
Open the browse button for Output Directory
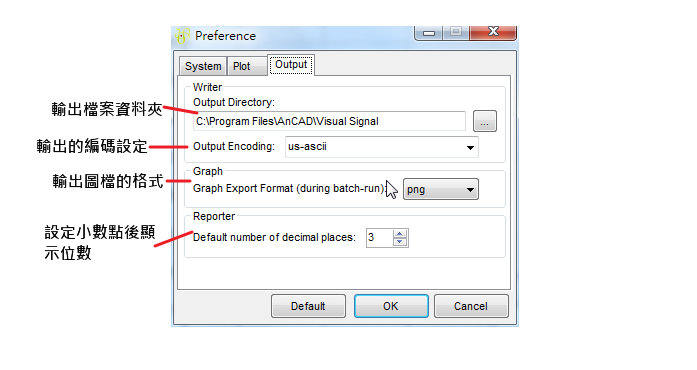tap(485, 121)
